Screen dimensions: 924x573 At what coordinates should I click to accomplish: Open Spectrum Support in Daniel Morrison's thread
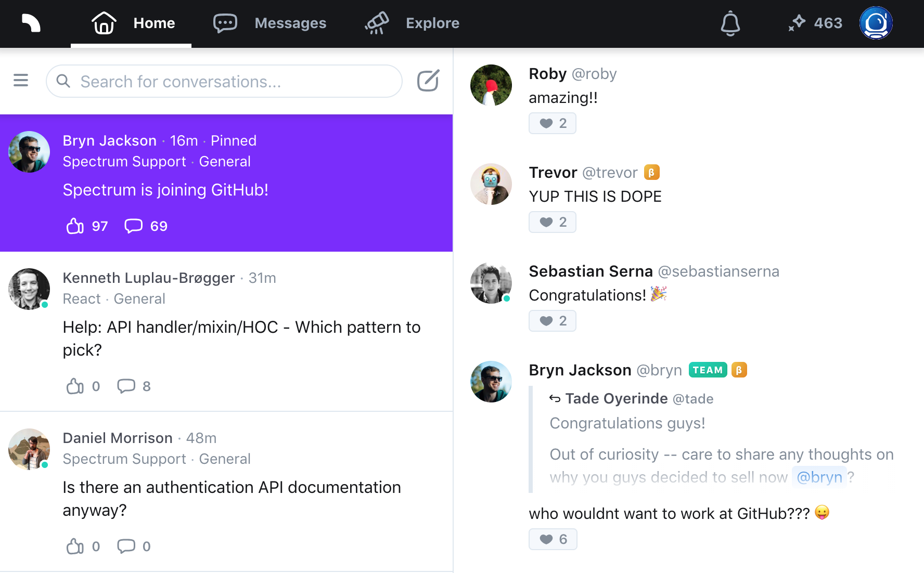click(x=124, y=459)
